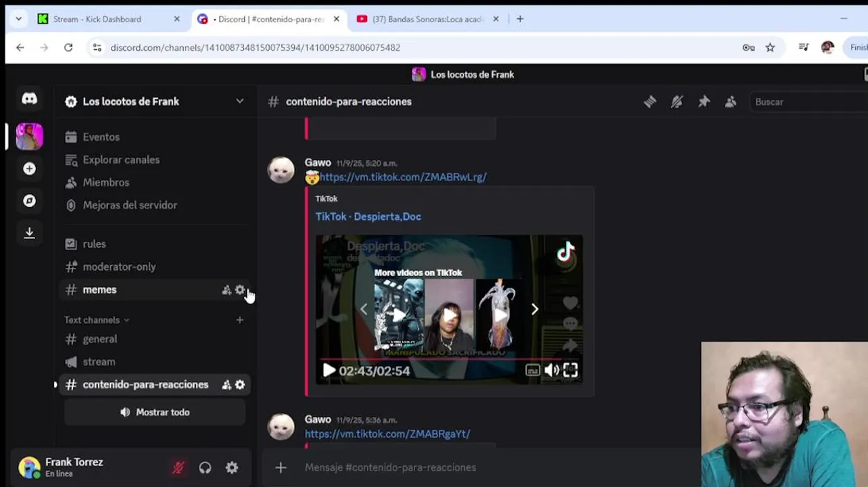Switch to YouTube Bandas Sonoras tab
Screen dimensions: 868x487
tap(427, 19)
